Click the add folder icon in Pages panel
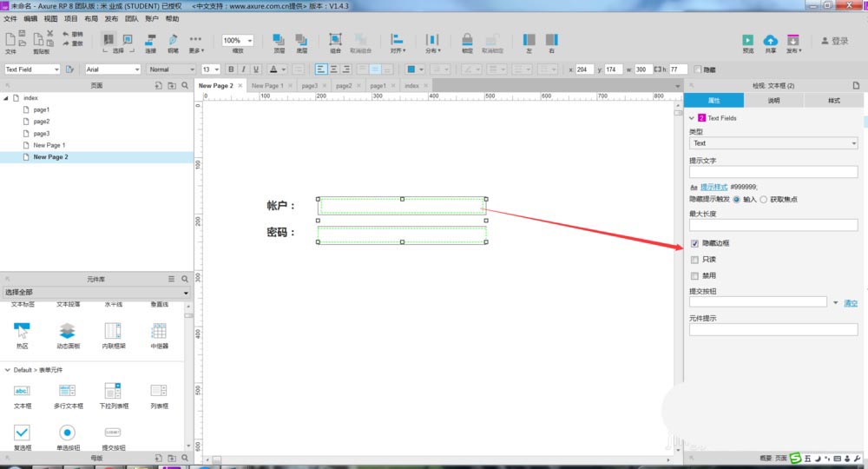The height and width of the screenshot is (469, 868). pyautogui.click(x=172, y=85)
